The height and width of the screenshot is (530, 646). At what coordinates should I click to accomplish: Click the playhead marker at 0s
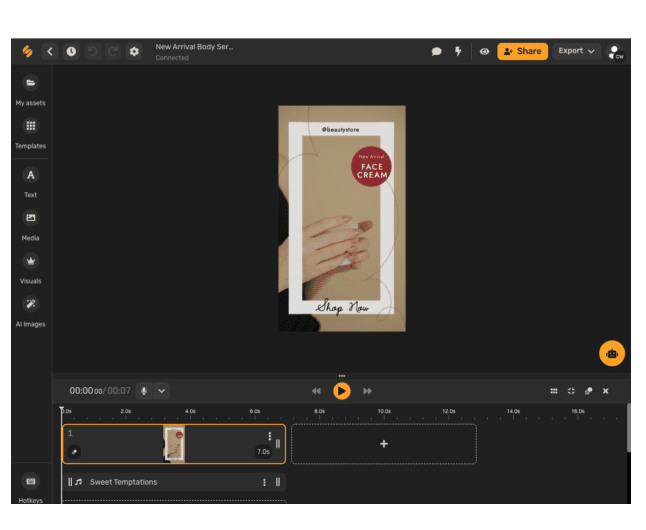tap(61, 409)
